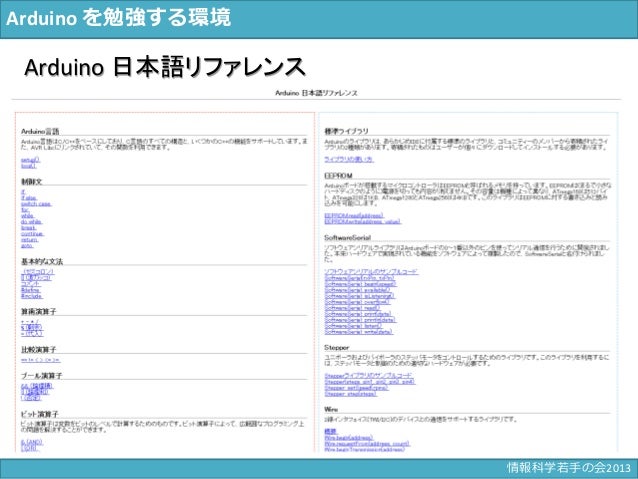
Task: Open the Wire.requestFrom(address, count) link
Action: 367,444
